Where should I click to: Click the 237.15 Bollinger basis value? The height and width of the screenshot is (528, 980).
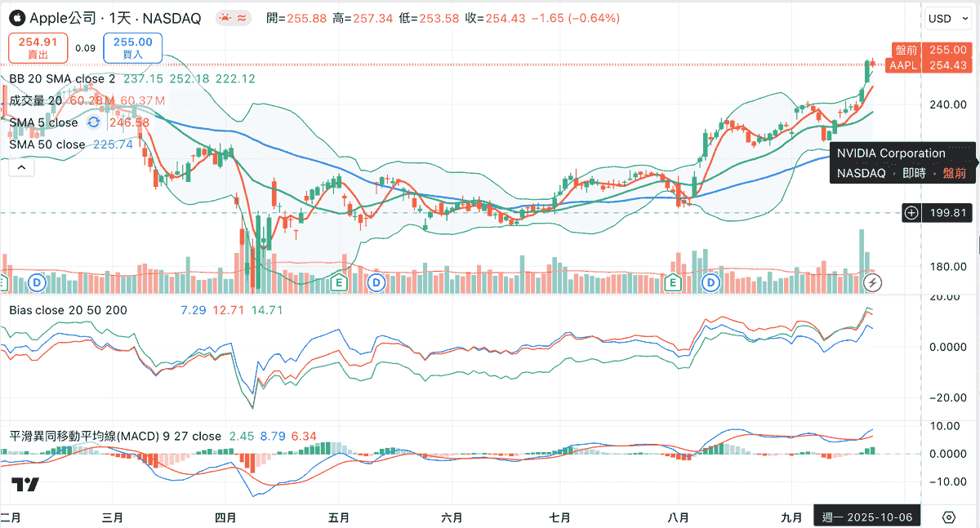[x=143, y=78]
